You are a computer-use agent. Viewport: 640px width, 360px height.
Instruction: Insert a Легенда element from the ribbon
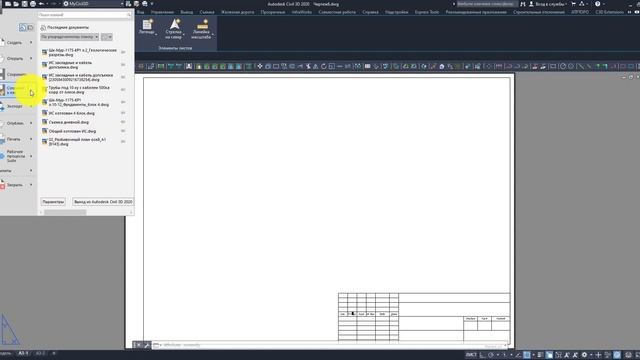pos(147,28)
